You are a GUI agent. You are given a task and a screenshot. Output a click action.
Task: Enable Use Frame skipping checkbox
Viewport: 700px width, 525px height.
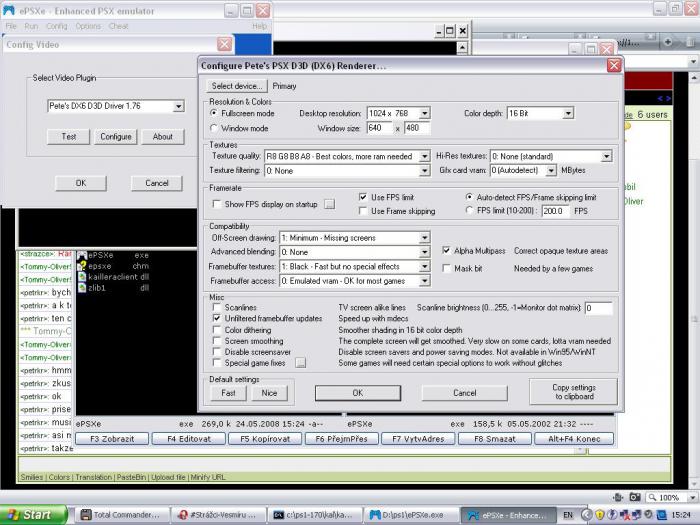tap(363, 211)
